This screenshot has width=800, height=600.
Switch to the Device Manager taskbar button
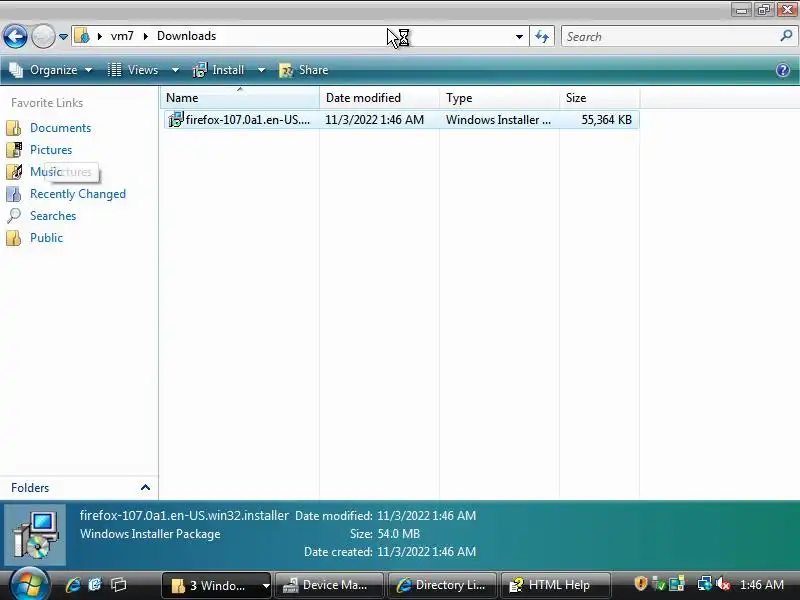tap(329, 585)
